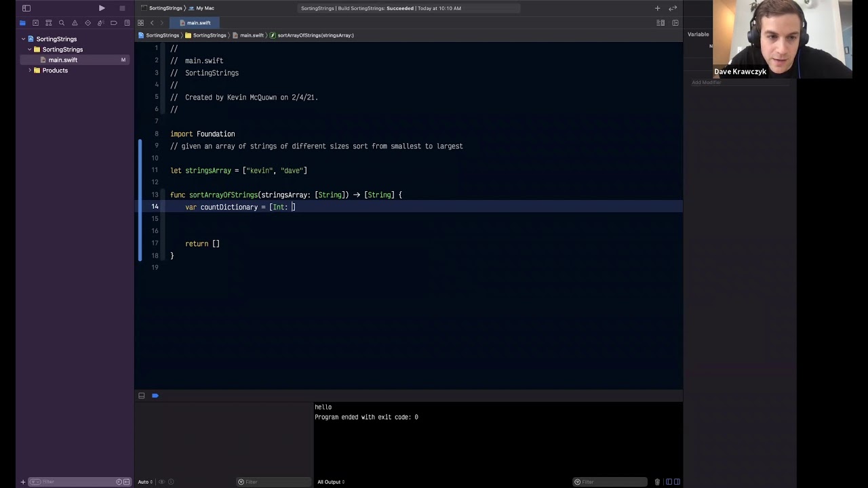Open the related items grid menu

point(141,23)
